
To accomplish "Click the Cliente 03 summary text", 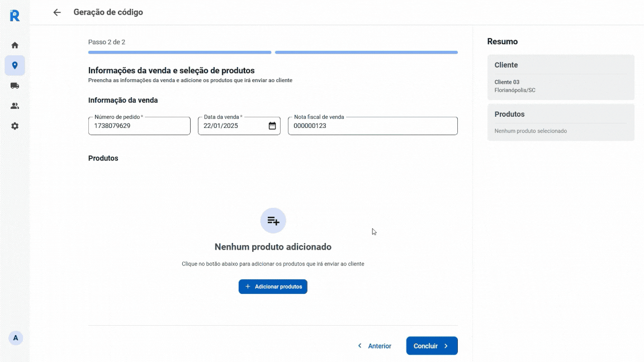I will point(507,82).
